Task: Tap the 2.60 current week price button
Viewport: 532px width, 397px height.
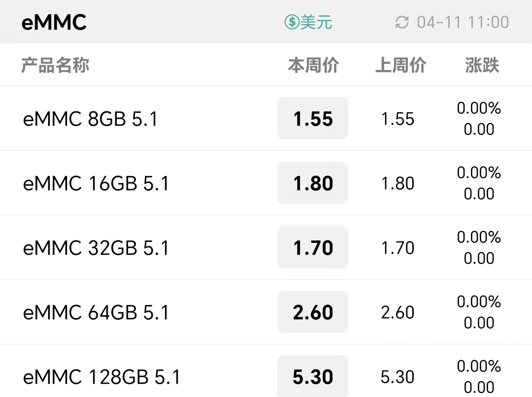Action: tap(313, 312)
